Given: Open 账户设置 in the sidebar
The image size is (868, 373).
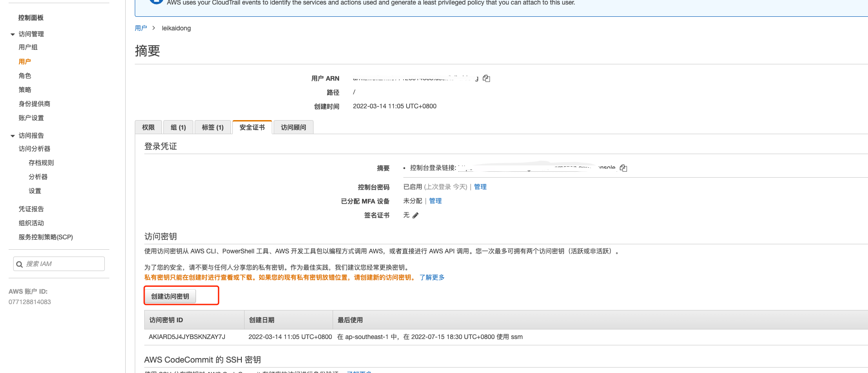Looking at the screenshot, I should tap(31, 118).
